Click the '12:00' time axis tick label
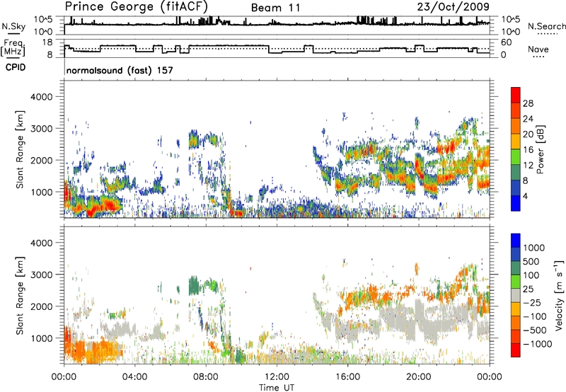Image resolution: width=566 pixels, height=392 pixels. pyautogui.click(x=277, y=377)
